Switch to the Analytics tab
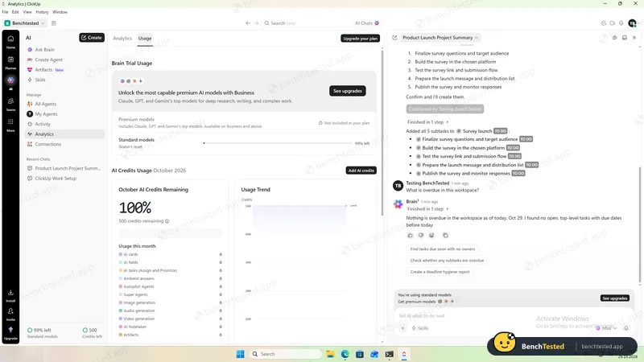 pos(122,38)
